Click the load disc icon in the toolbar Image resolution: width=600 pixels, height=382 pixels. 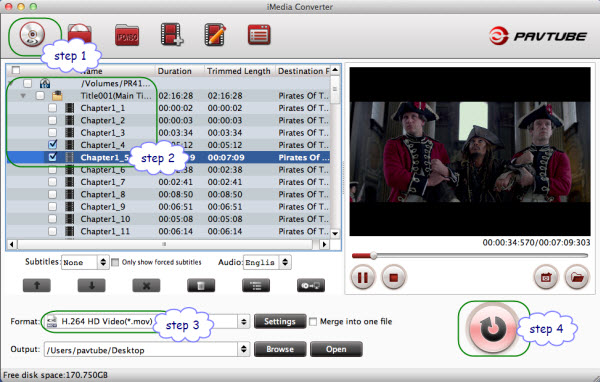pos(32,34)
